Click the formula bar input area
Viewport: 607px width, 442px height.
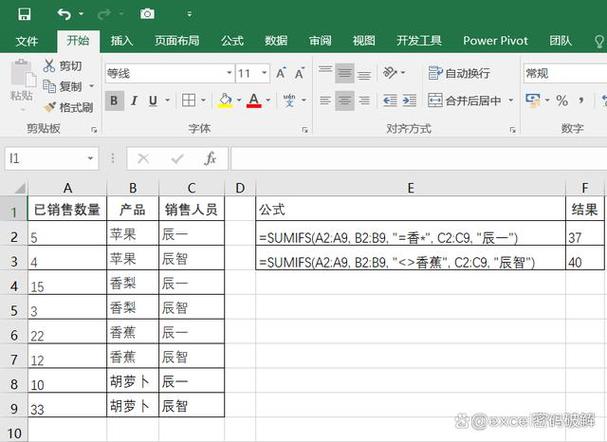tap(419, 158)
